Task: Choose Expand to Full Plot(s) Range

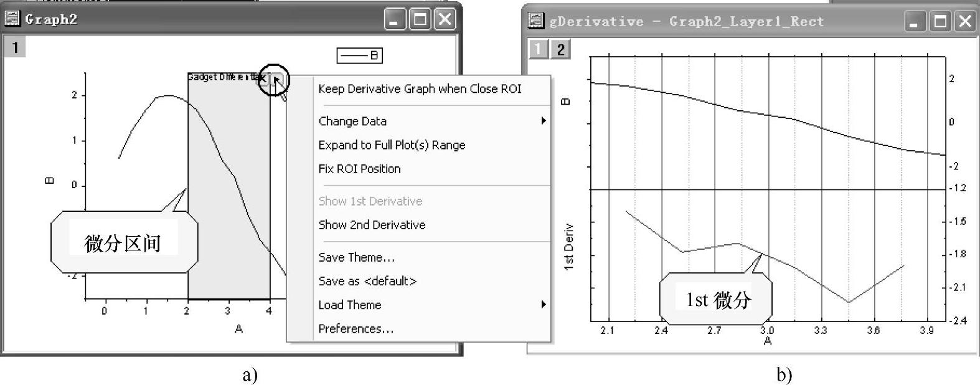Action: pyautogui.click(x=392, y=145)
